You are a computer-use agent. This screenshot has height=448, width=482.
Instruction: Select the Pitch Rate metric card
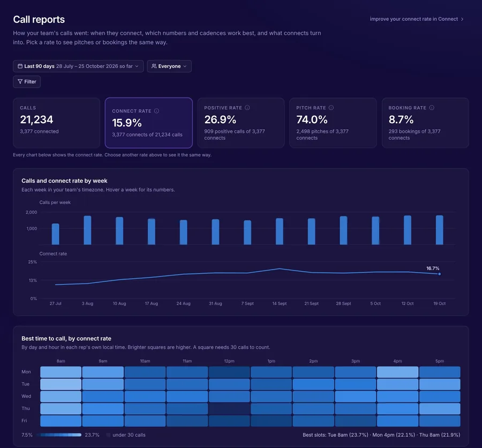tap(333, 123)
